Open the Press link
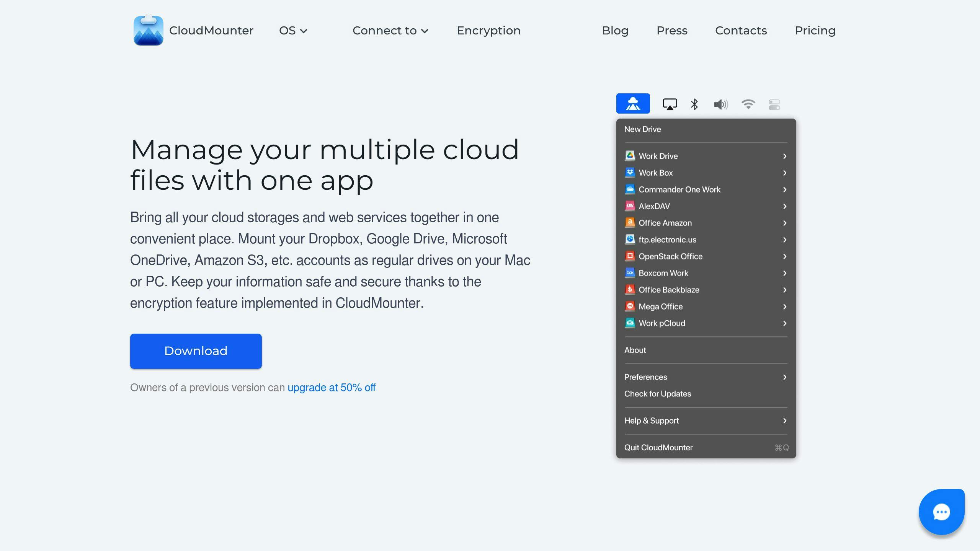 tap(672, 31)
